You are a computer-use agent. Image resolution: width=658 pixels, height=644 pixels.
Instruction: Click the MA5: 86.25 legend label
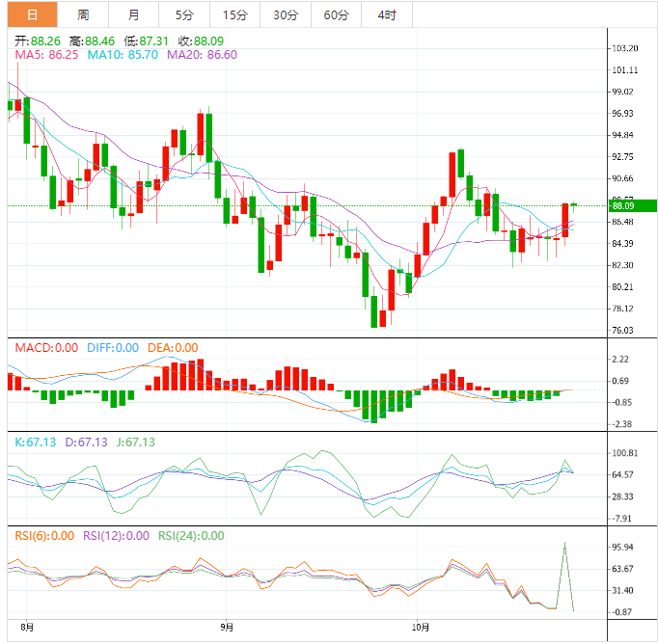pyautogui.click(x=46, y=55)
